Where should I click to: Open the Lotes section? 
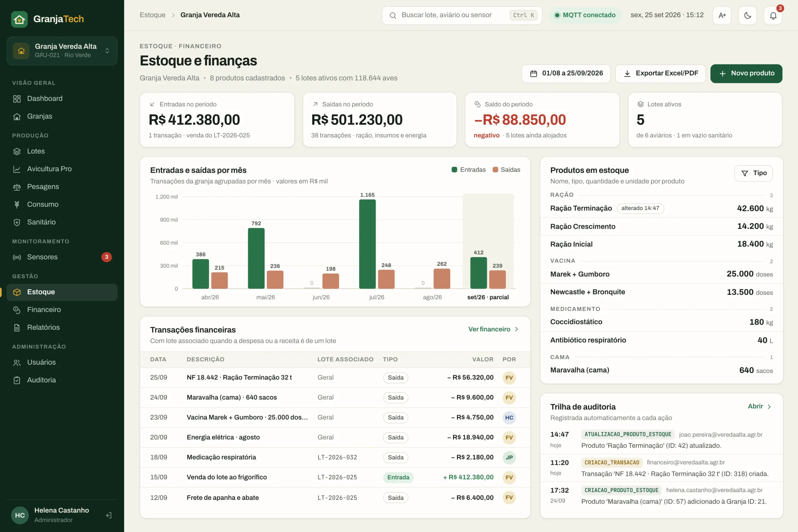pos(62,151)
